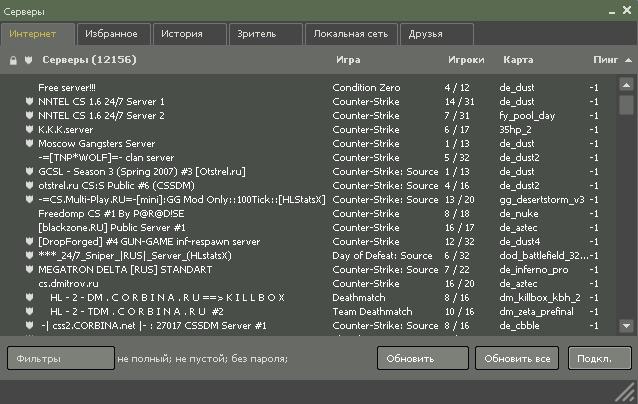Select [blackzone.RU] Public Server #1

point(309,227)
